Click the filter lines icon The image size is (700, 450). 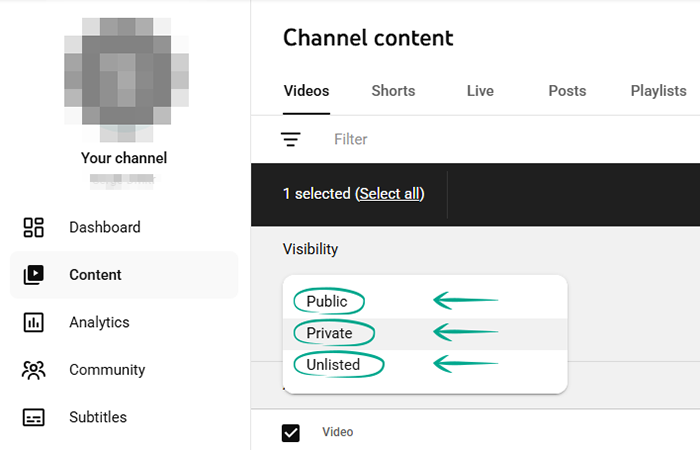tap(291, 140)
